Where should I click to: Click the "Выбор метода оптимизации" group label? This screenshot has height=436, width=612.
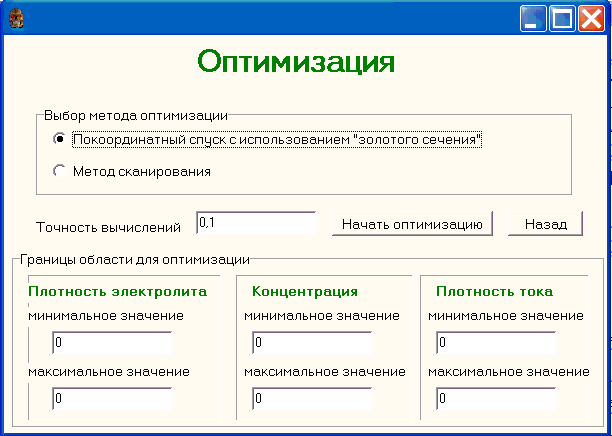(136, 116)
